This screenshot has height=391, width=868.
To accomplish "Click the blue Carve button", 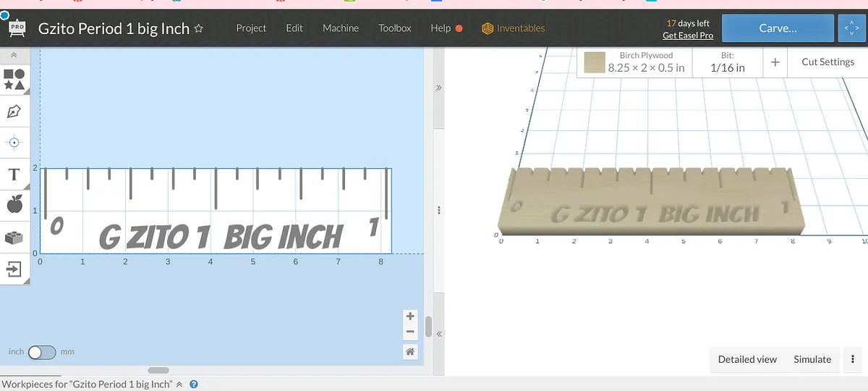I will pyautogui.click(x=777, y=28).
